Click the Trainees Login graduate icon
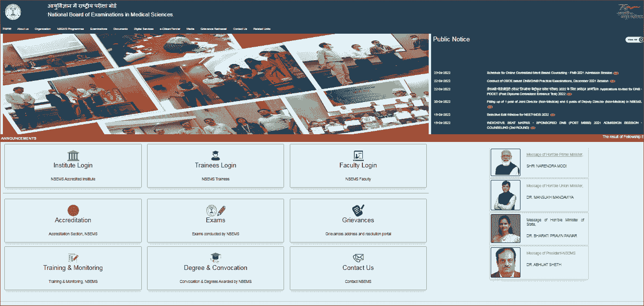The height and width of the screenshot is (306, 644). 215,155
